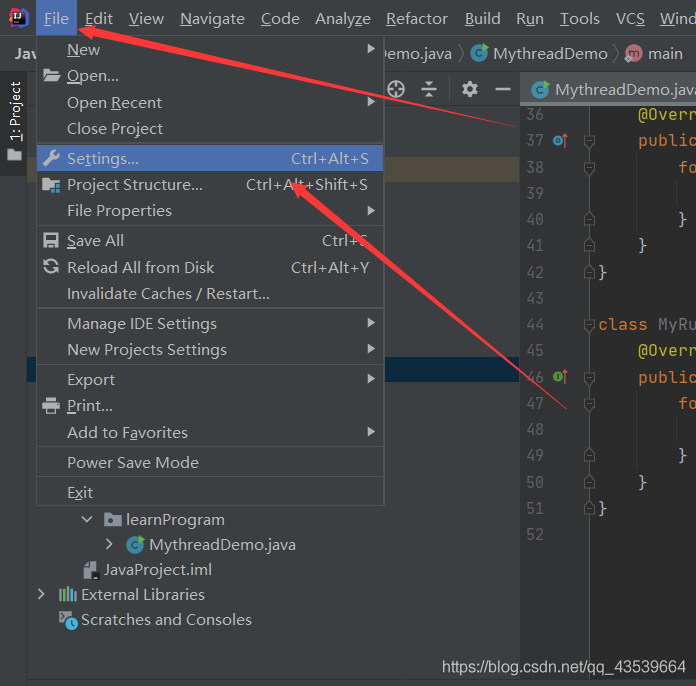Click the Reload All from Disk icon

(x=51, y=267)
